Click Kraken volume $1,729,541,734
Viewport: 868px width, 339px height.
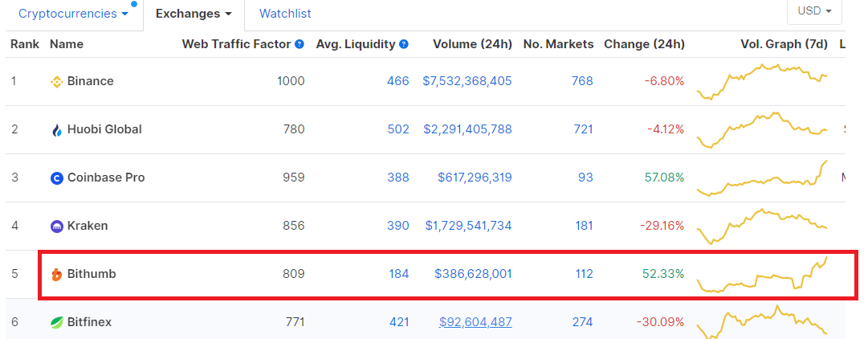click(468, 226)
